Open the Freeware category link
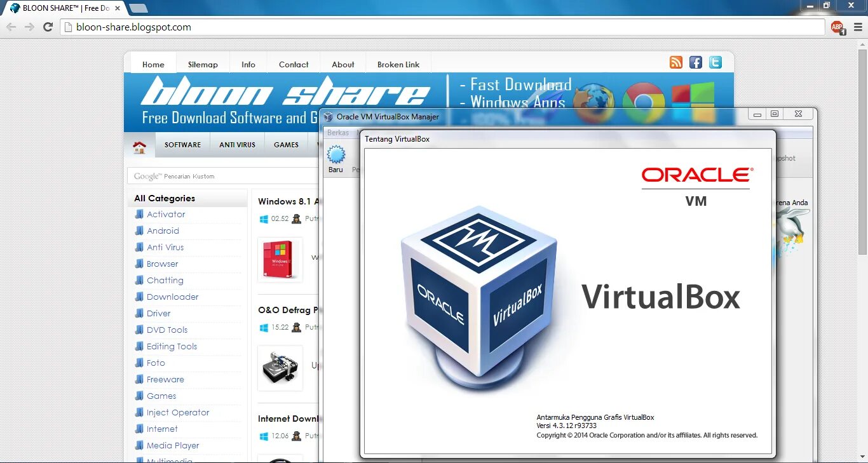868x463 pixels. [x=165, y=379]
